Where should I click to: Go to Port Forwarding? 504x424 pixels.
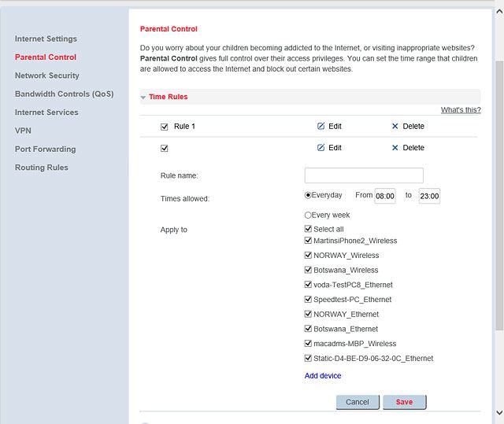pyautogui.click(x=46, y=149)
